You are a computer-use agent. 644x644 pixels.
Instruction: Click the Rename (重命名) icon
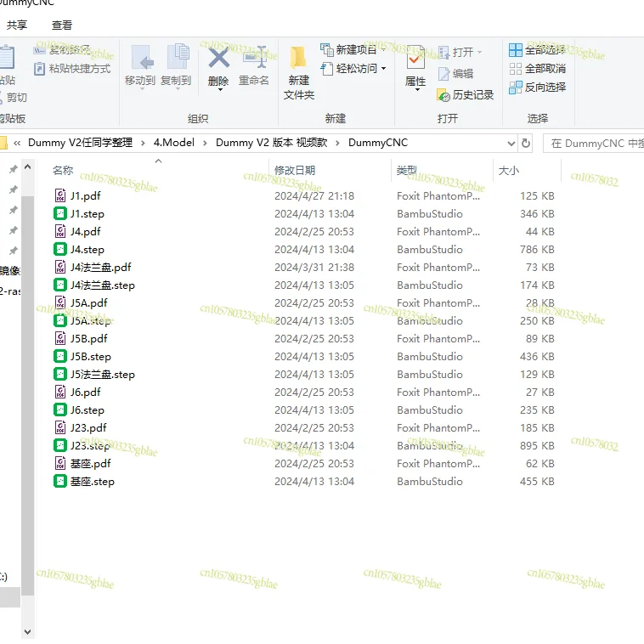click(x=255, y=57)
